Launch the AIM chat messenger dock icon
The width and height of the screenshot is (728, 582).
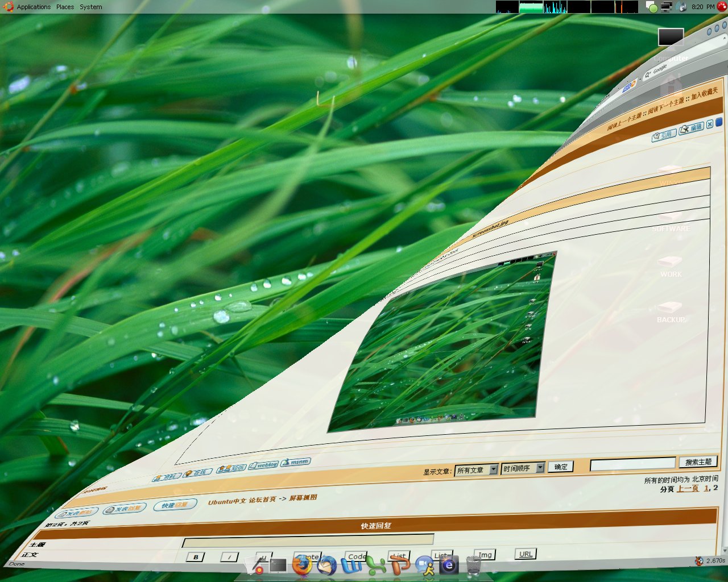click(x=425, y=566)
